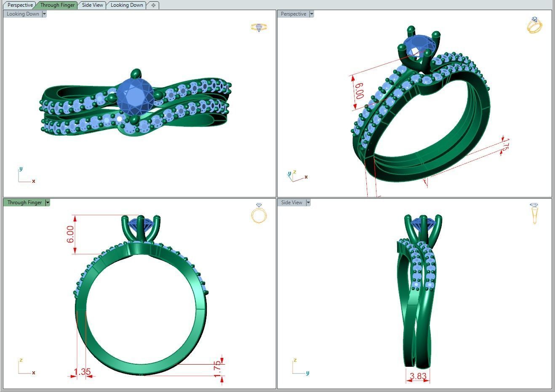Click perspective ring icon in Perspective viewport

point(534,25)
